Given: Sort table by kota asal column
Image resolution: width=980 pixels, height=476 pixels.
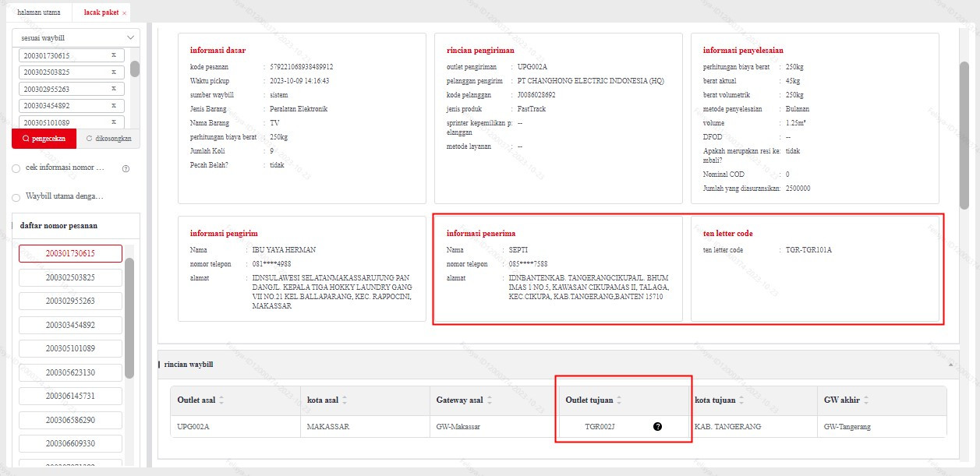Looking at the screenshot, I should (345, 400).
